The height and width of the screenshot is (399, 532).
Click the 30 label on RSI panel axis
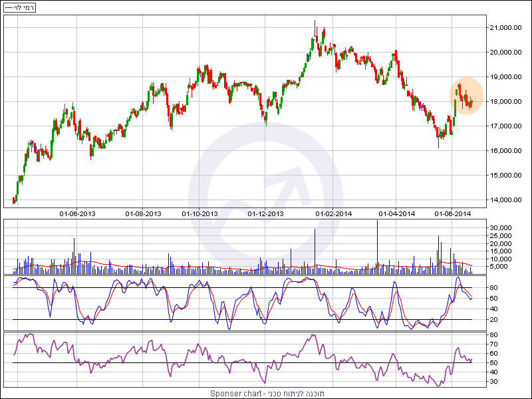(x=493, y=382)
